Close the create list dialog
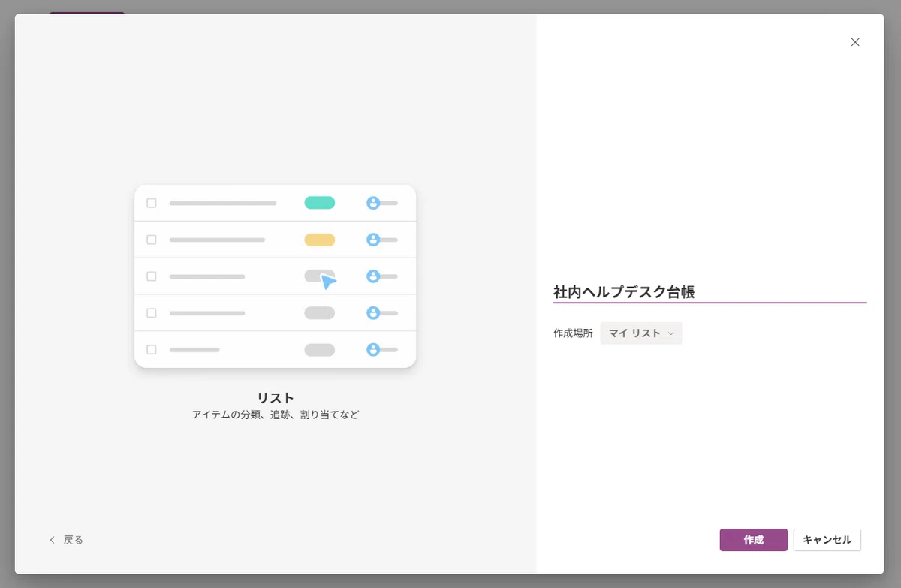This screenshot has height=588, width=901. click(x=854, y=42)
